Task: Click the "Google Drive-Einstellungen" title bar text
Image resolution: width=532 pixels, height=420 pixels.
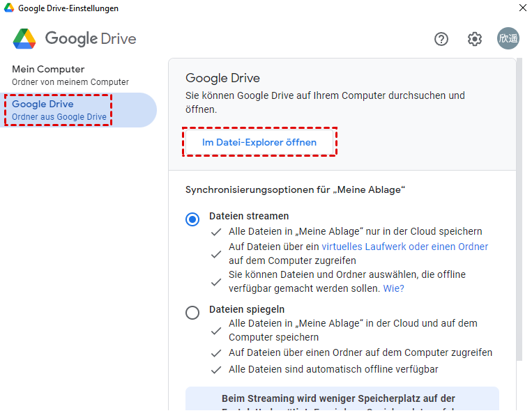Action: [68, 8]
